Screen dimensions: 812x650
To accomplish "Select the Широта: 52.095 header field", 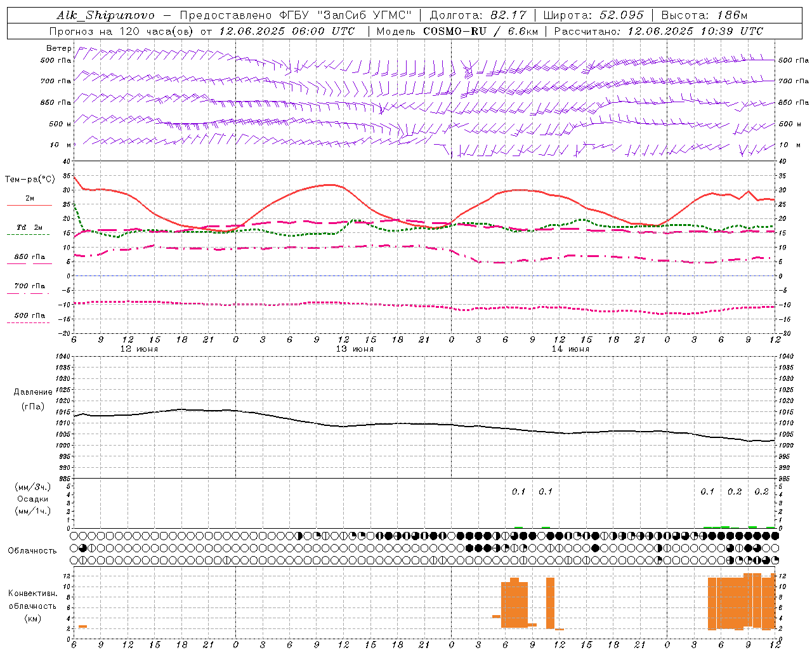I will [x=594, y=15].
